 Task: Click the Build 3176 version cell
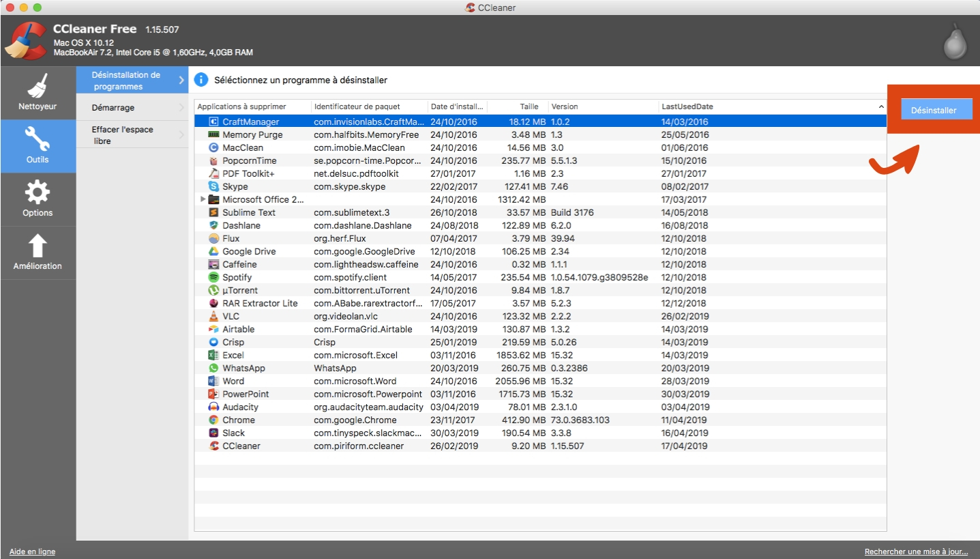(572, 212)
